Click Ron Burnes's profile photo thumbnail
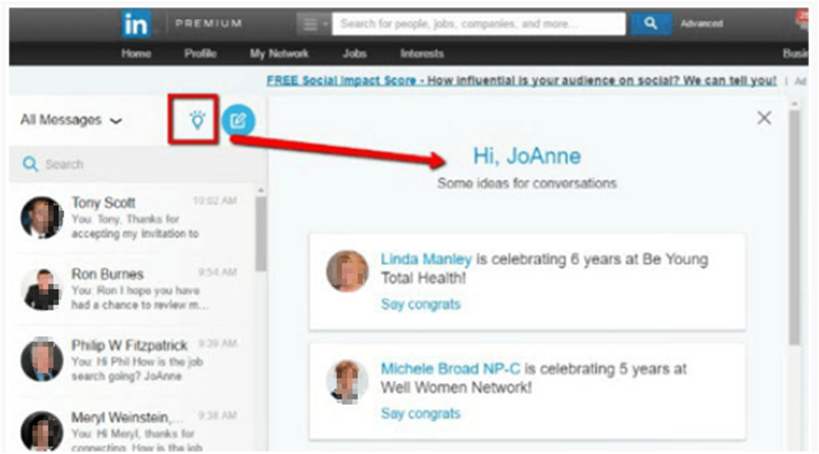Screen dimensions: 819x454 [42, 289]
